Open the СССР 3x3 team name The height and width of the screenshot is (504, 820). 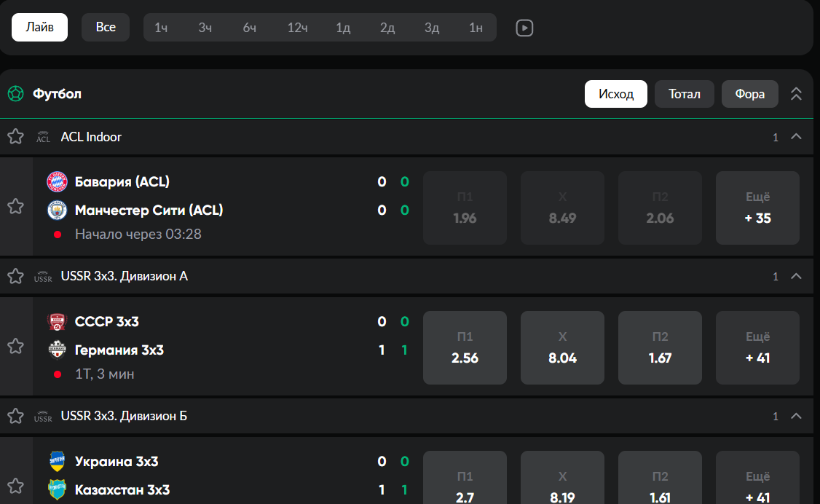106,321
